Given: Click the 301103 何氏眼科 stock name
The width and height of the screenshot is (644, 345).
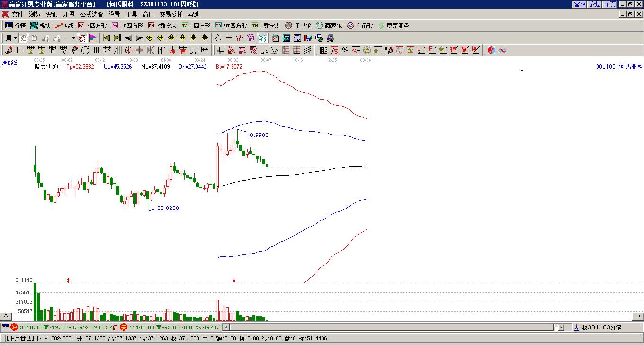Looking at the screenshot, I should click(x=619, y=67).
